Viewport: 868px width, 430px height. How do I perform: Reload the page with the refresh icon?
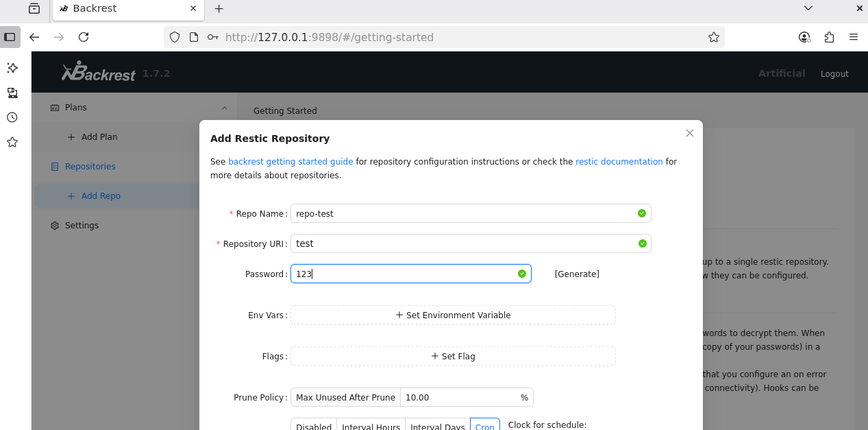coord(84,37)
